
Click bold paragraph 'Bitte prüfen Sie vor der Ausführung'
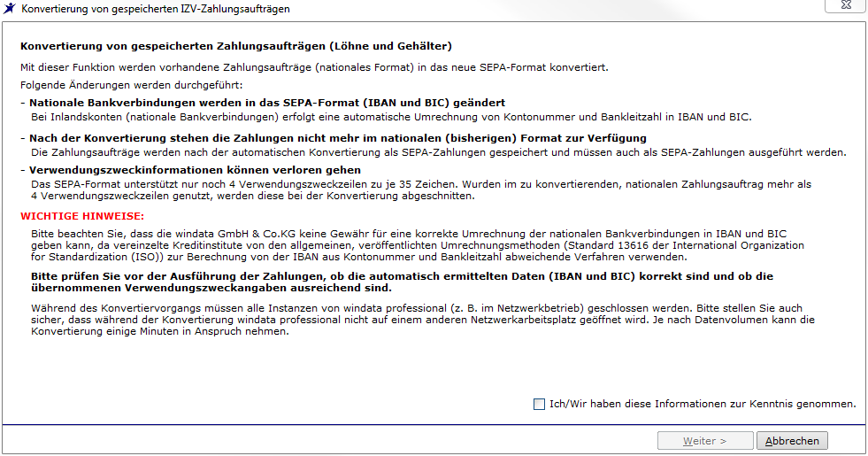point(402,282)
